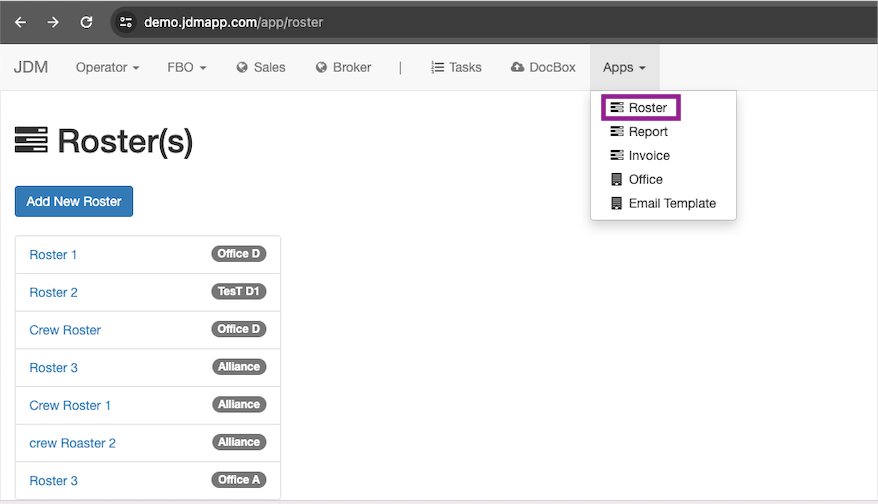Reload the page with the refresh icon

(87, 22)
